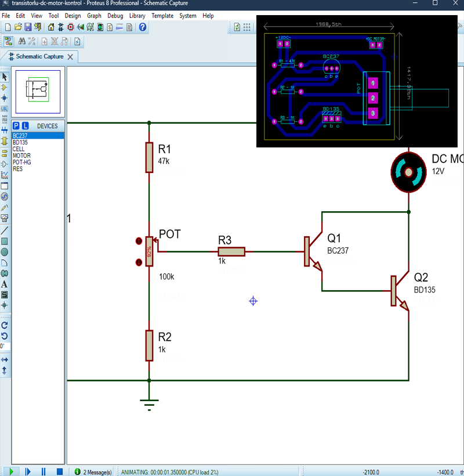This screenshot has height=476, width=464.
Task: Open the Library menu
Action: (137, 16)
